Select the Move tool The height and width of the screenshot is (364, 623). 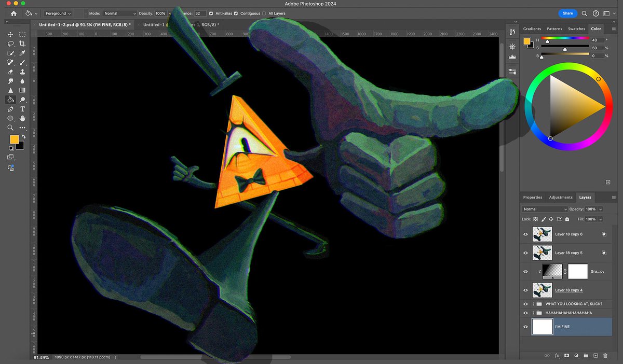tap(10, 34)
